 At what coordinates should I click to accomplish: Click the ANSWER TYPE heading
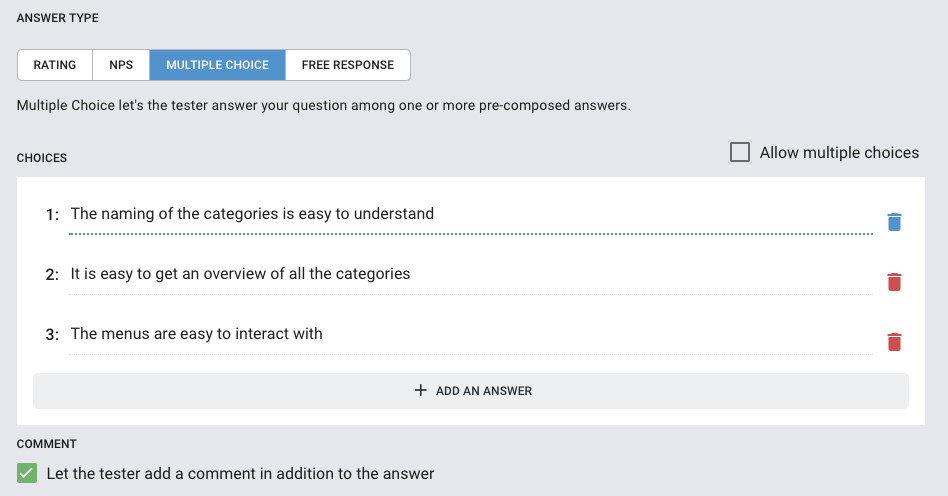57,18
